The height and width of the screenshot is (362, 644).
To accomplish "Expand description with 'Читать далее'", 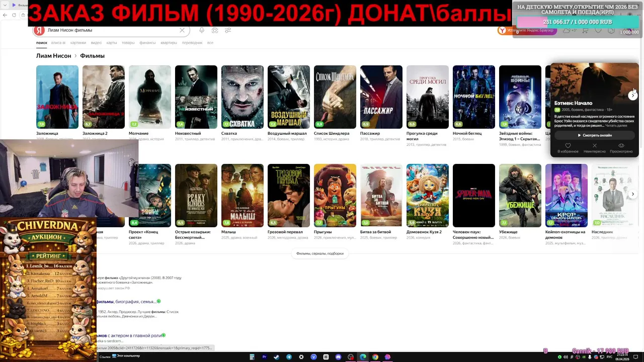I will click(616, 125).
